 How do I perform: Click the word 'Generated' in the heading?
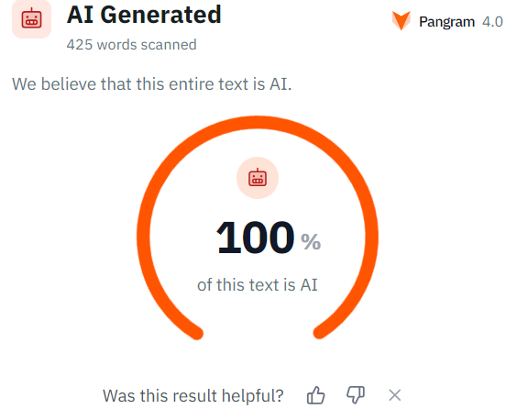point(160,15)
